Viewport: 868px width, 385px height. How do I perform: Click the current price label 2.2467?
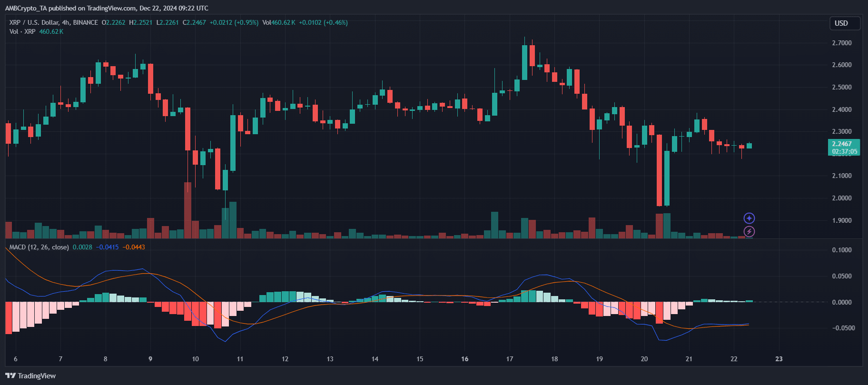(842, 144)
